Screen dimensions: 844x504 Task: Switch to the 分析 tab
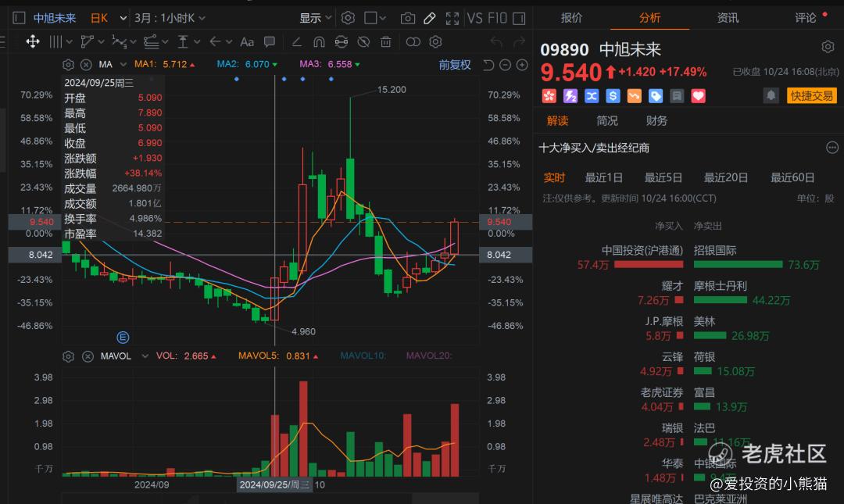649,18
